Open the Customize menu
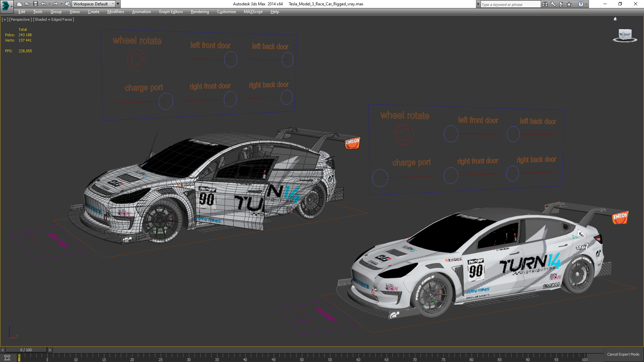 click(226, 12)
